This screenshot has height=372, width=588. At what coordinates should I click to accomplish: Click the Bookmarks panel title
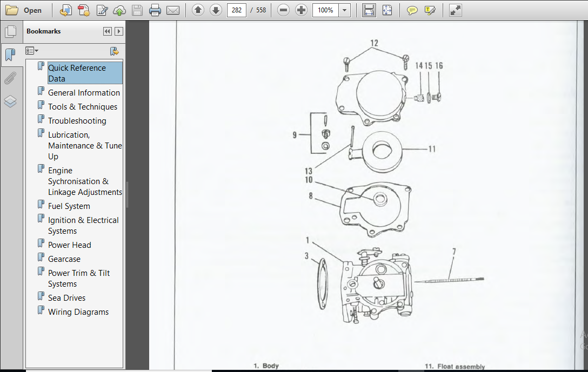pos(43,31)
